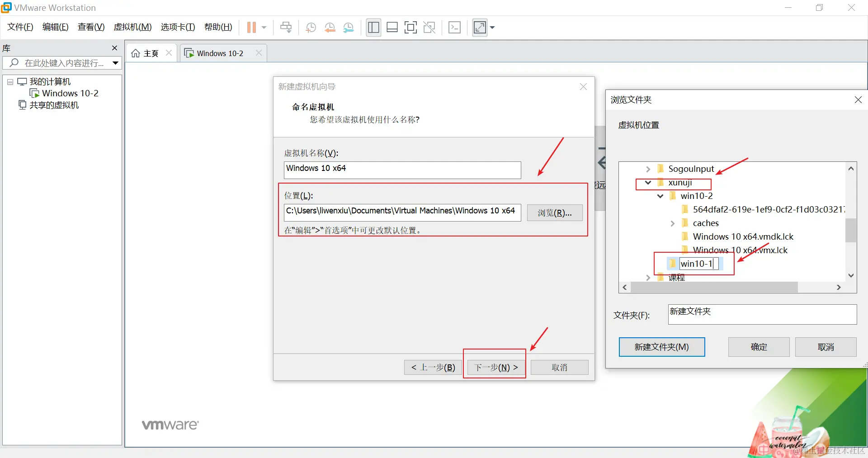Click the 新建文件夹(M) button
The height and width of the screenshot is (458, 868).
[661, 347]
